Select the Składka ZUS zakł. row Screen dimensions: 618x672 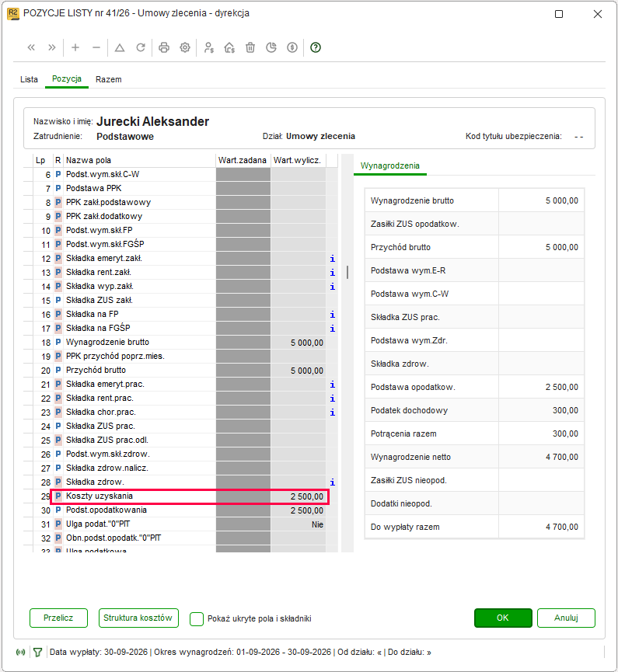point(181,301)
